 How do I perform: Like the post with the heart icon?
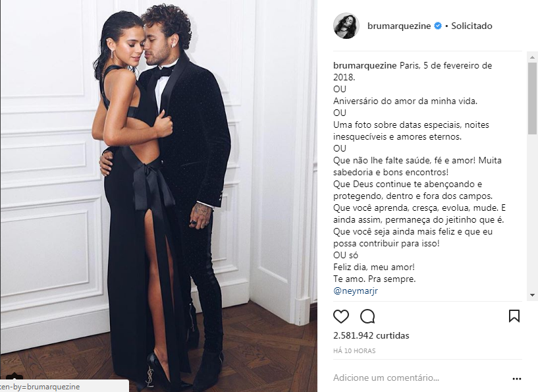340,316
